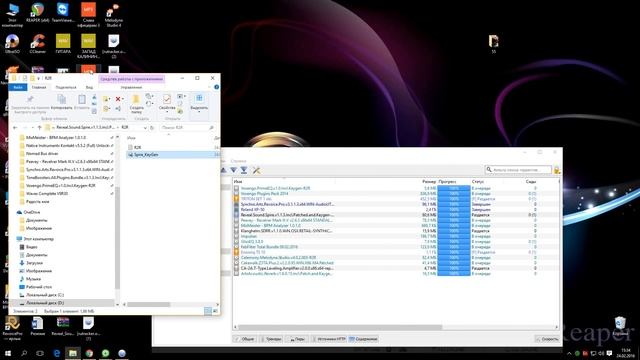
Task: Click Explorer search field Поиск: R2R
Action: point(187,128)
